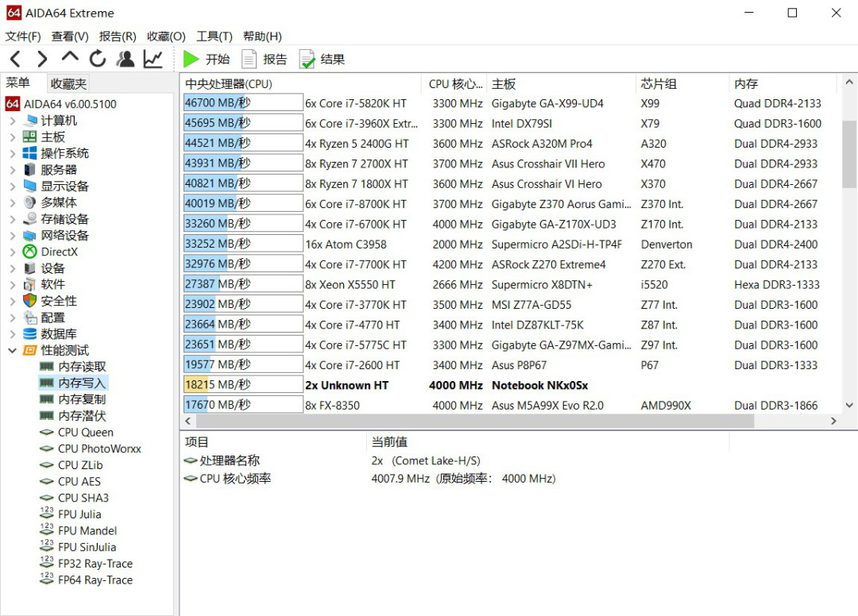
Task: Switch to the 收藏夹 tab
Action: (68, 83)
